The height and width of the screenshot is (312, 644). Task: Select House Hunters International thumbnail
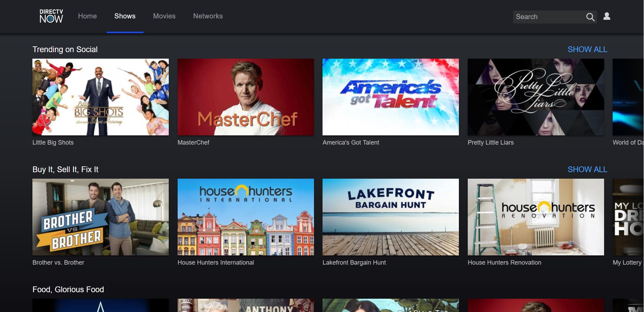click(x=245, y=217)
